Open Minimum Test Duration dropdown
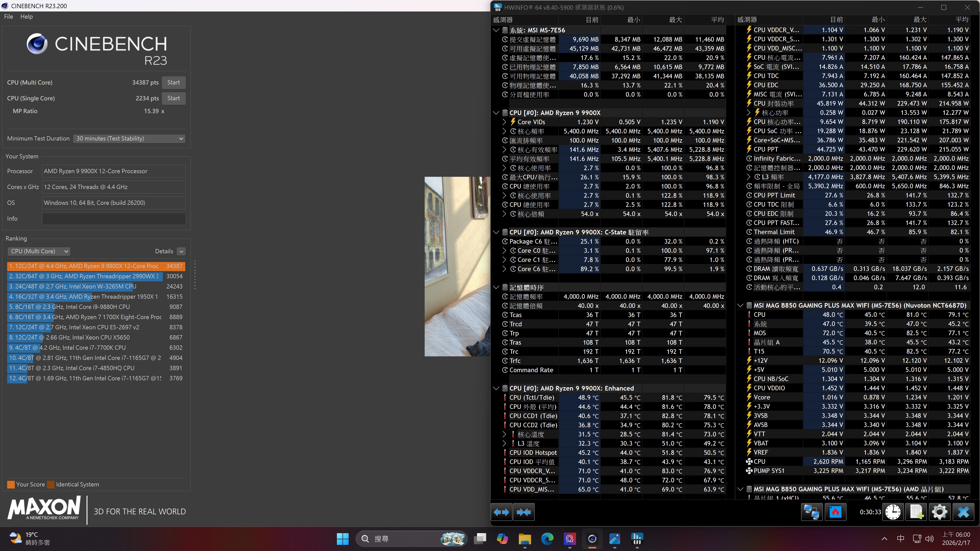Image resolution: width=980 pixels, height=551 pixels. (129, 139)
